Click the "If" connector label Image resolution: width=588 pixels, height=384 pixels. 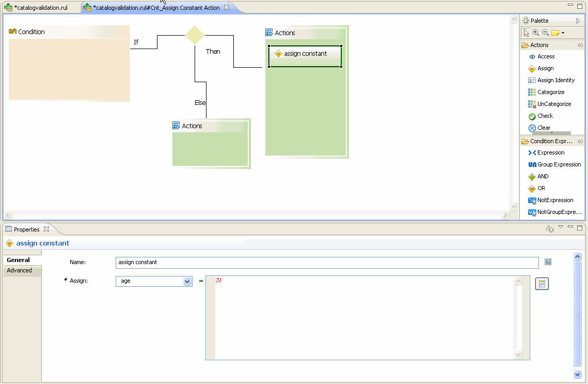(x=136, y=42)
